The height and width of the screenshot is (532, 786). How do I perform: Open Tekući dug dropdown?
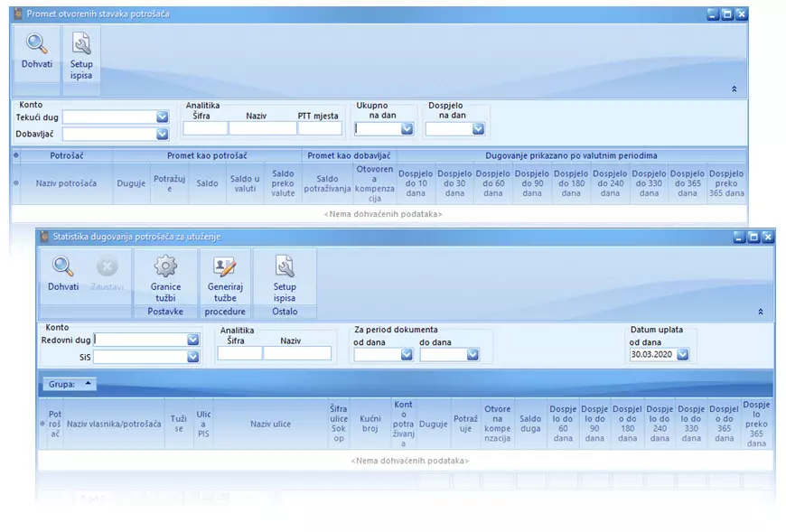click(163, 117)
